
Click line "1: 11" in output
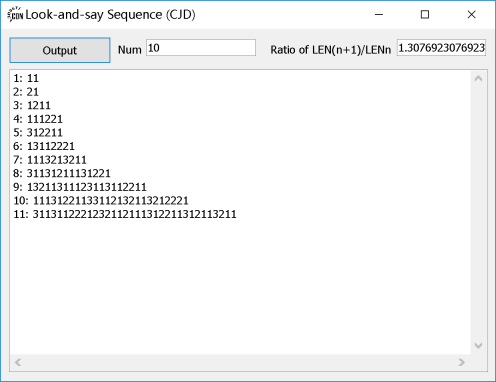pyautogui.click(x=26, y=78)
